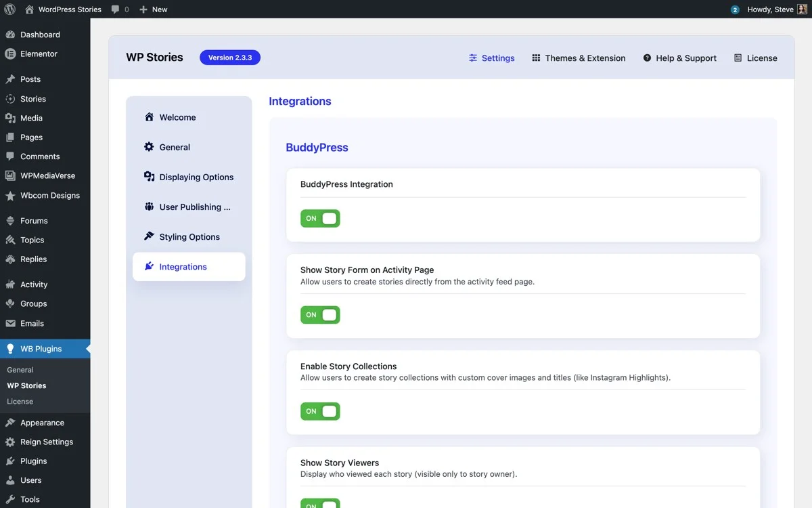Screen dimensions: 812x508
Task: Switch to the Themes & Extension tab
Action: point(579,58)
